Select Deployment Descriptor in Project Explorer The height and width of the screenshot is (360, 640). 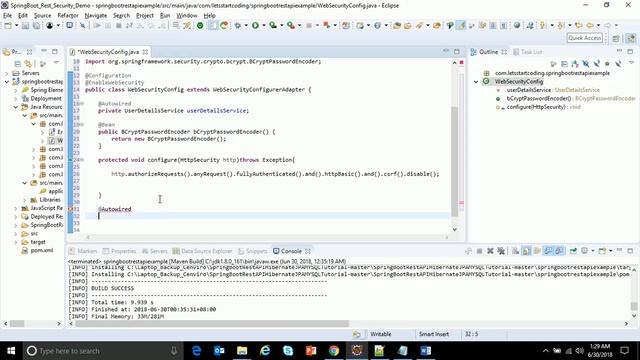(x=42, y=98)
